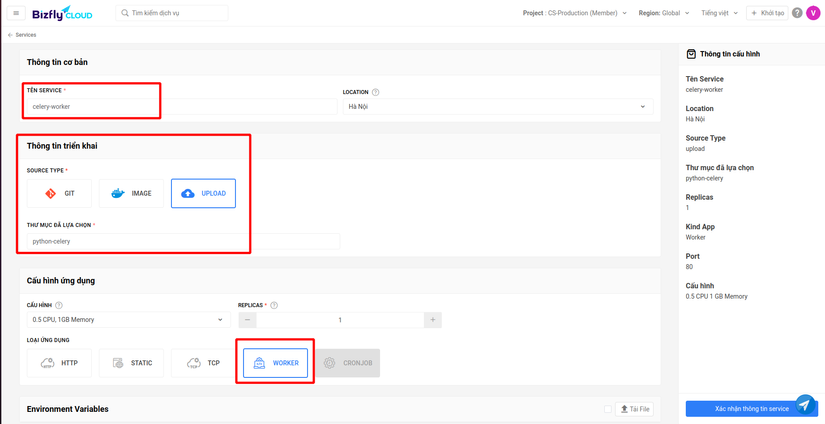This screenshot has width=825, height=424.
Task: Click the back arrow beside Services
Action: click(x=11, y=35)
